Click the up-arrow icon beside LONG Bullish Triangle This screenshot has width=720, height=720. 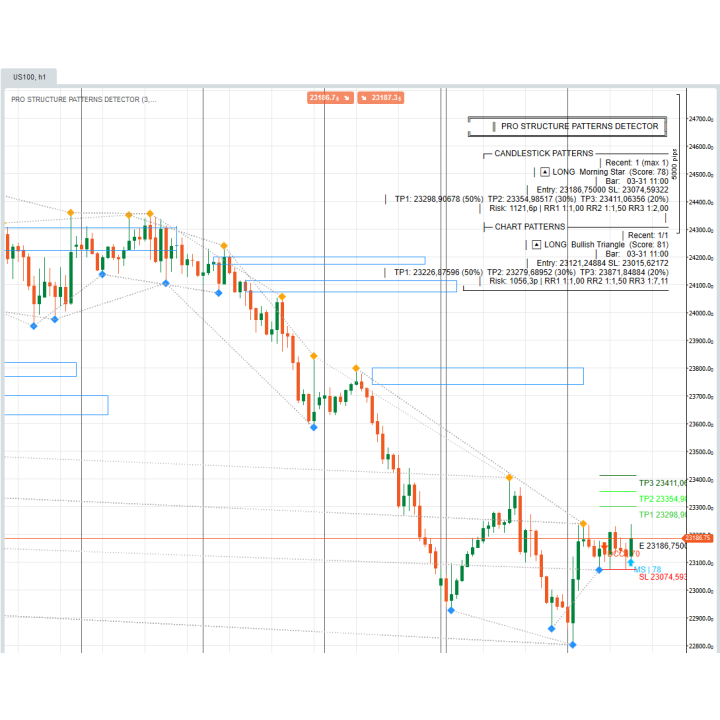pos(536,244)
